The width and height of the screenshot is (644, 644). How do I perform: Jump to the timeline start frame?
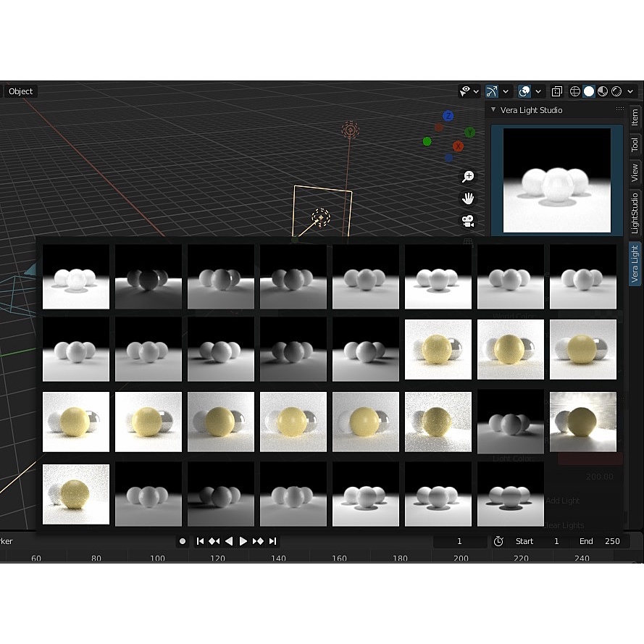click(x=200, y=541)
